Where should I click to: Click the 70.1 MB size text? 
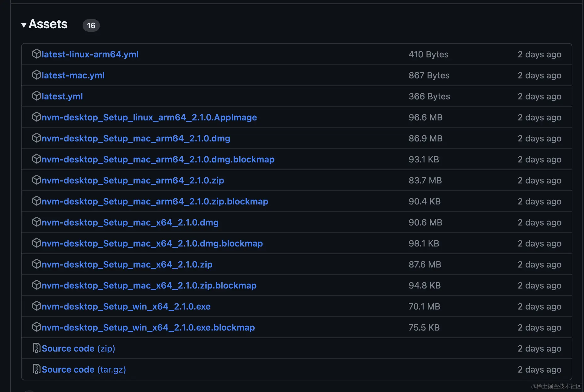(x=424, y=306)
